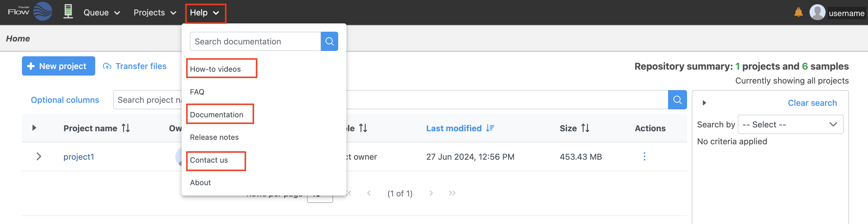
Task: Open project1 actions three-dot menu
Action: 644,157
